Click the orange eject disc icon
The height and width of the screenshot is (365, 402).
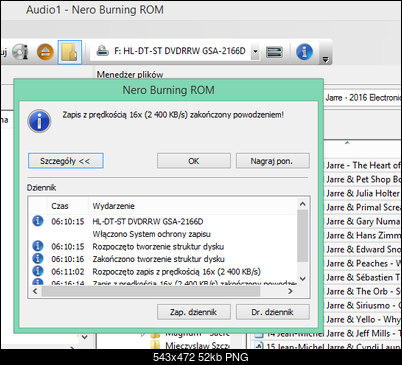[x=45, y=52]
